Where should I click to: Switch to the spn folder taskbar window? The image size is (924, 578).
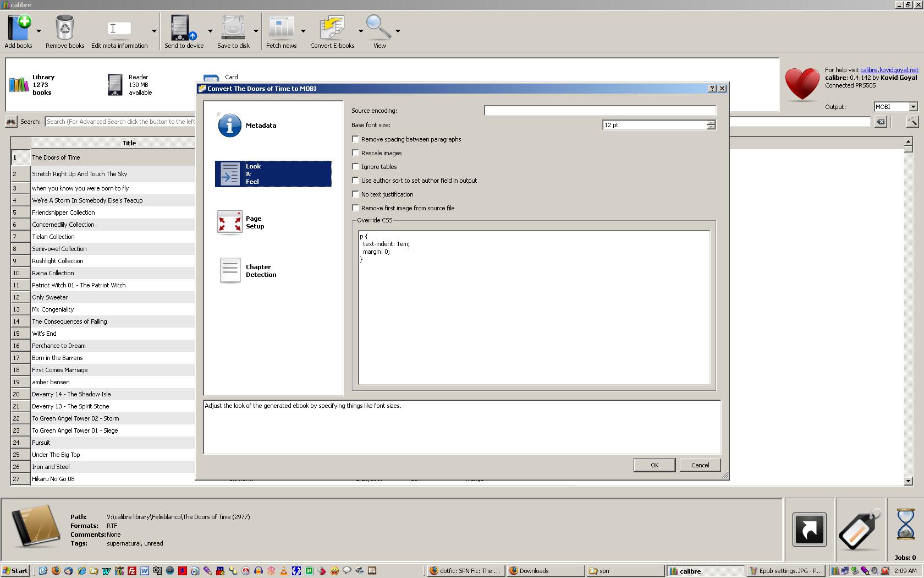tap(625, 571)
